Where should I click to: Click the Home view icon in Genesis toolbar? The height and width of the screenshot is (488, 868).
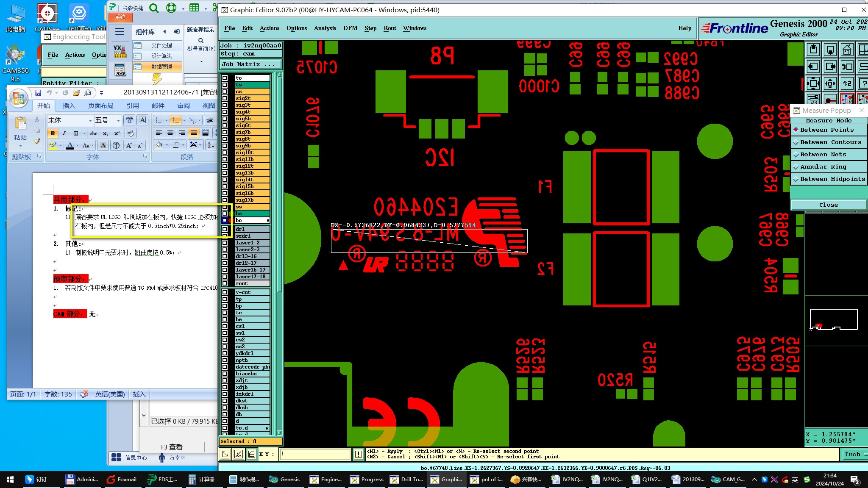point(847,50)
